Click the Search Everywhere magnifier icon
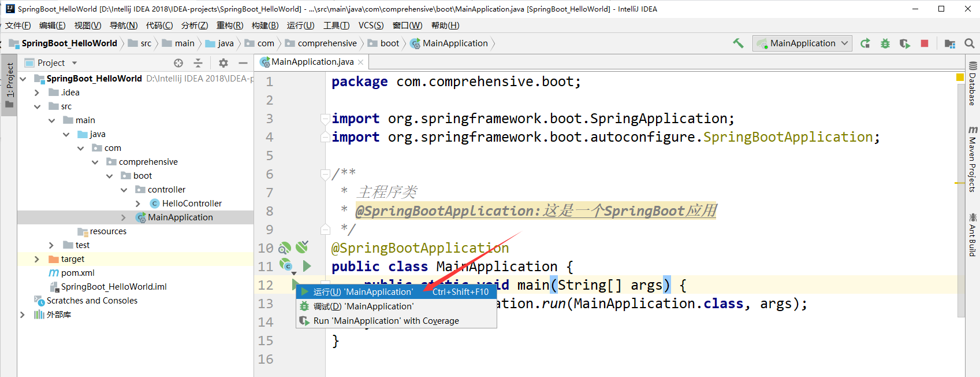Viewport: 980px width, 377px height. [x=970, y=43]
